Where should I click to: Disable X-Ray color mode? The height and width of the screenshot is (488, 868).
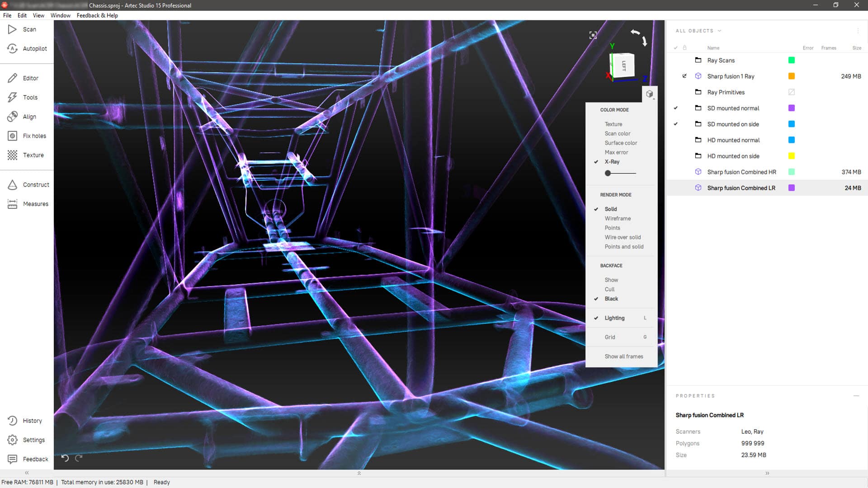(612, 161)
